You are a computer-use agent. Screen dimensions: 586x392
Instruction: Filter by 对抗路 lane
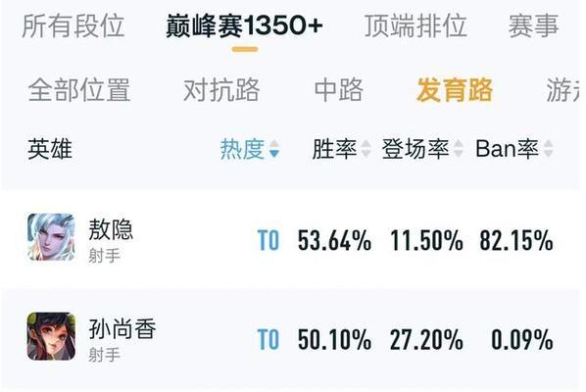click(x=221, y=90)
